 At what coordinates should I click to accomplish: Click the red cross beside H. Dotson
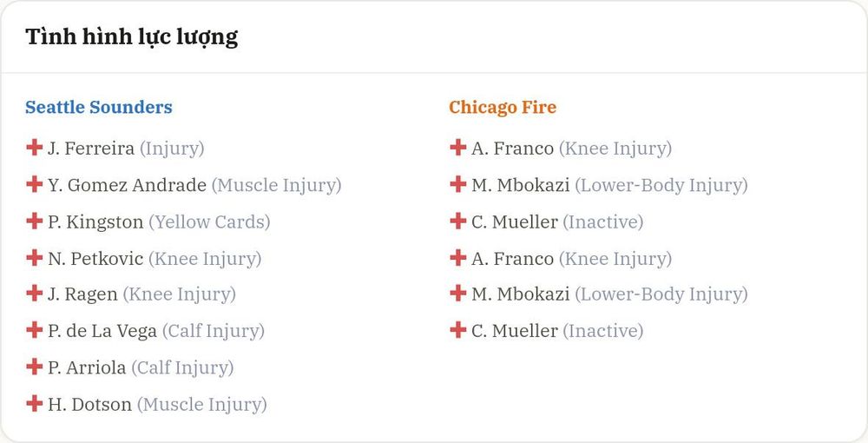coord(35,402)
